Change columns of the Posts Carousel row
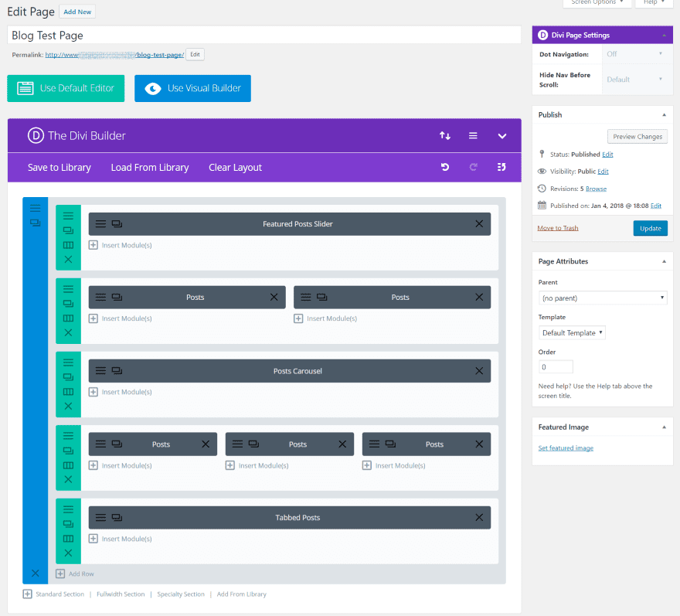The width and height of the screenshot is (680, 616). 68,392
